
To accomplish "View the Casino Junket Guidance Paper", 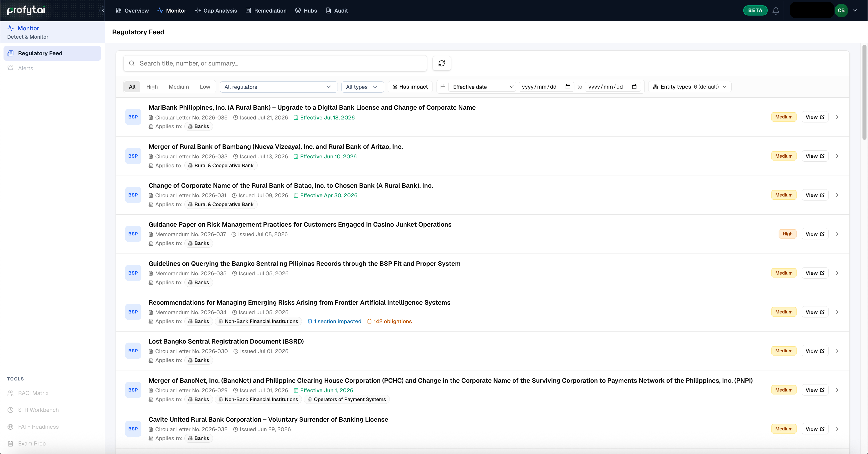I will point(815,234).
